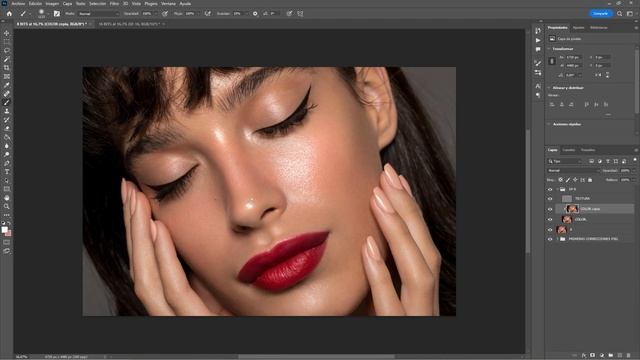
Task: Open the Imagen menu
Action: (x=52, y=3)
